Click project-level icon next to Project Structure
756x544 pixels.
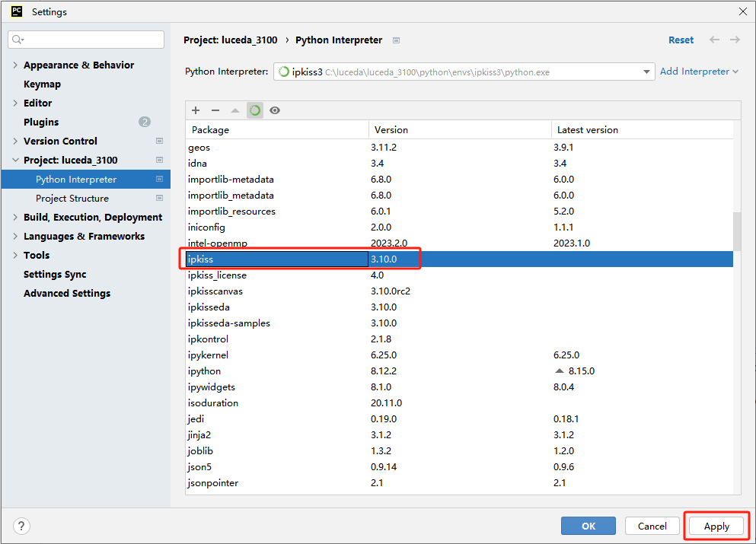(x=160, y=198)
